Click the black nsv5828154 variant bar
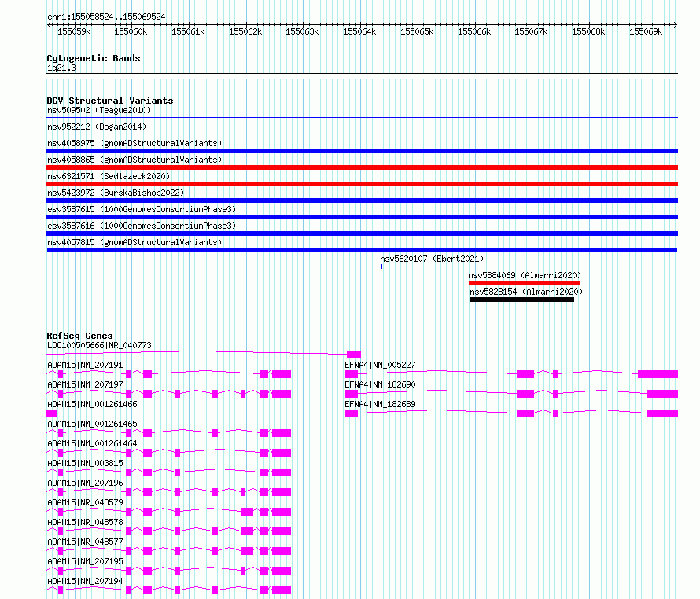700x599 pixels. tap(522, 299)
